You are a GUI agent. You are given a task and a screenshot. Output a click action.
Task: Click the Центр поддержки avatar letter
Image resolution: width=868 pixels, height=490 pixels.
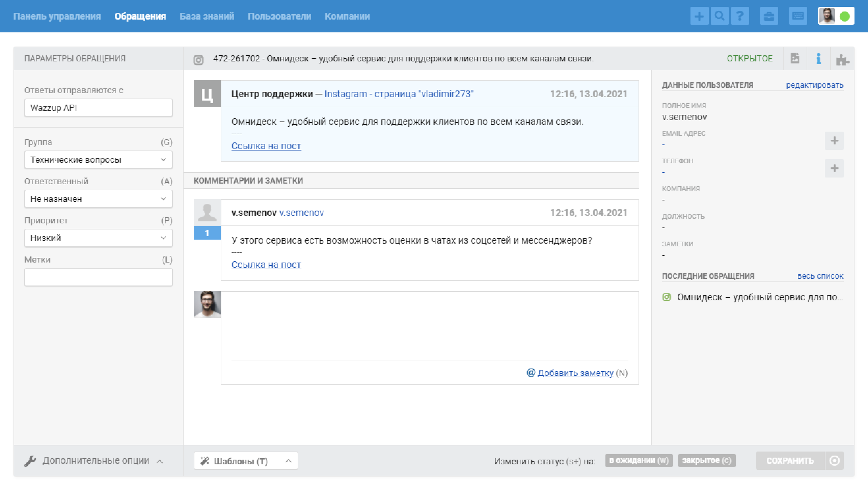(x=207, y=94)
